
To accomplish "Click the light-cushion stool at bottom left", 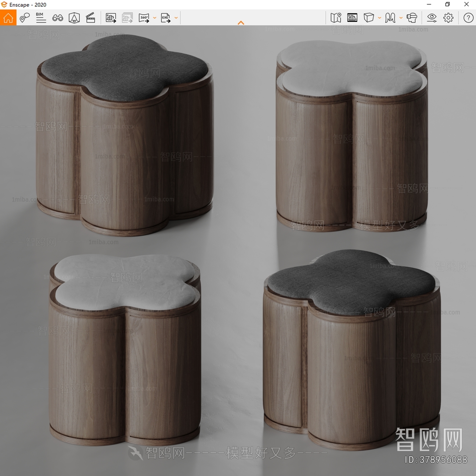I will tap(125, 350).
